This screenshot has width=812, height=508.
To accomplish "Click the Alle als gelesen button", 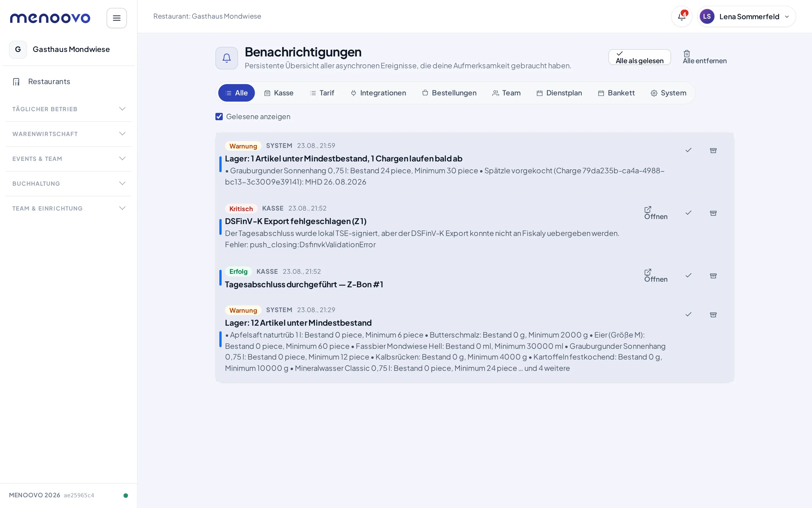I will (639, 57).
